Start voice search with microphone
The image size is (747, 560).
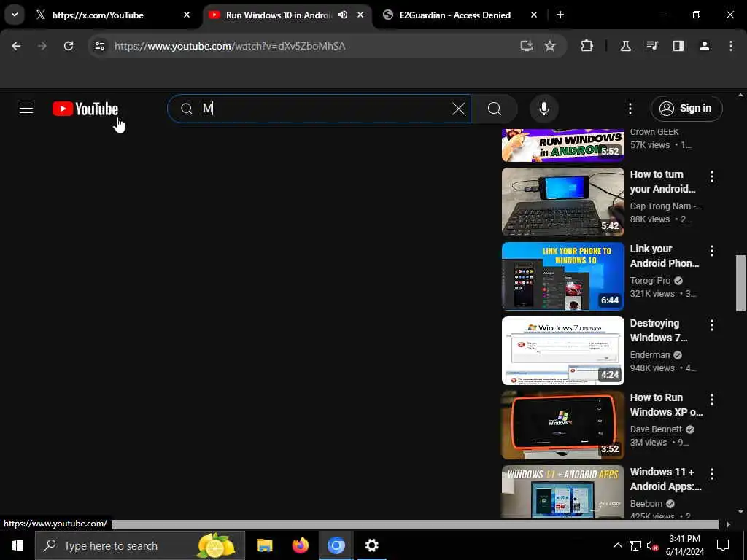pyautogui.click(x=543, y=109)
